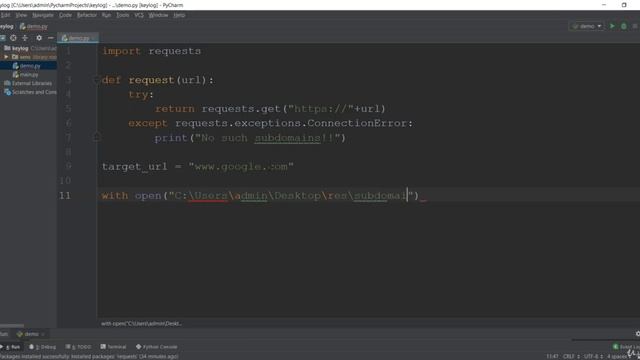Click the target_url variable on line 9
Image resolution: width=640 pixels, height=360 pixels.
[x=135, y=167]
